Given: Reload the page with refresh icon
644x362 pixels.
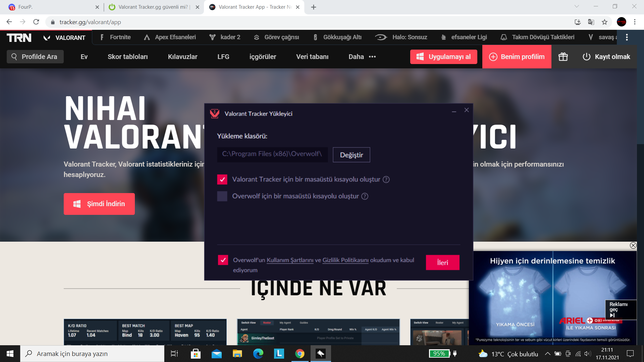Looking at the screenshot, I should point(36,22).
